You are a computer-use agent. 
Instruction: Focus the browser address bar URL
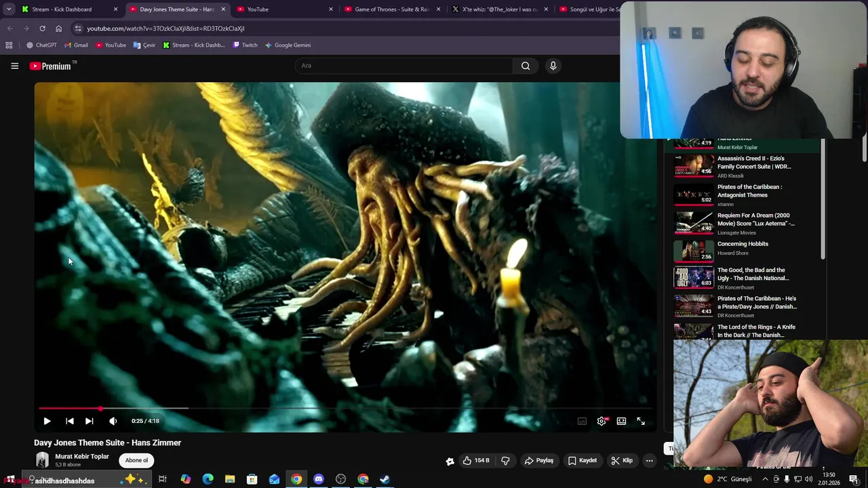coord(165,28)
